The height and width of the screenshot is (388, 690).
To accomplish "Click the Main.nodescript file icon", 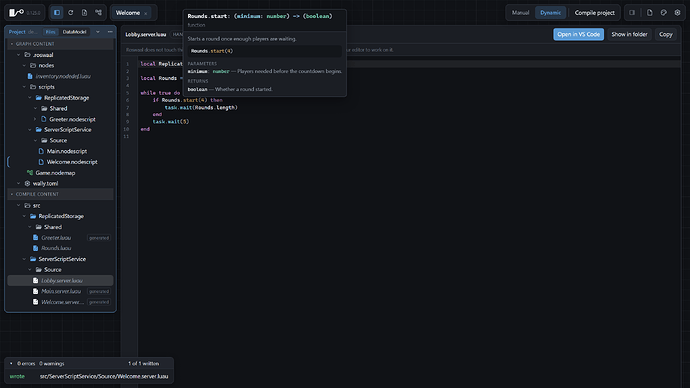I will pos(41,151).
